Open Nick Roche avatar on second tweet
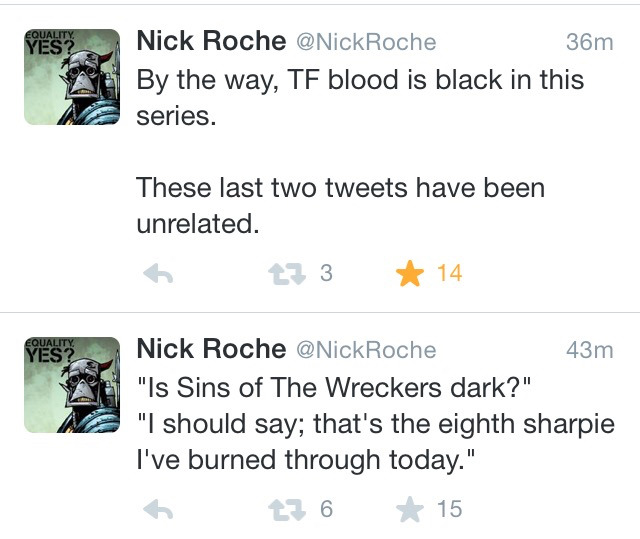Image resolution: width=640 pixels, height=539 pixels. tap(72, 385)
